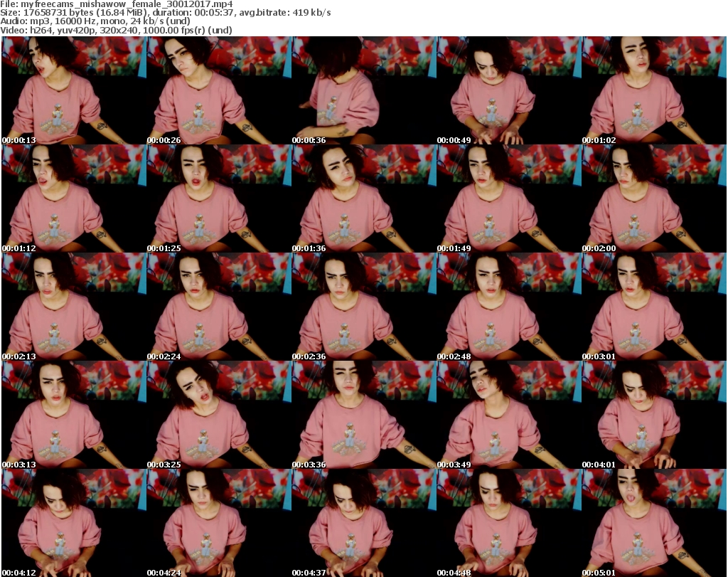Click the thumbnail frame stamped 00:04:37
The width and height of the screenshot is (728, 577).
pyautogui.click(x=363, y=523)
